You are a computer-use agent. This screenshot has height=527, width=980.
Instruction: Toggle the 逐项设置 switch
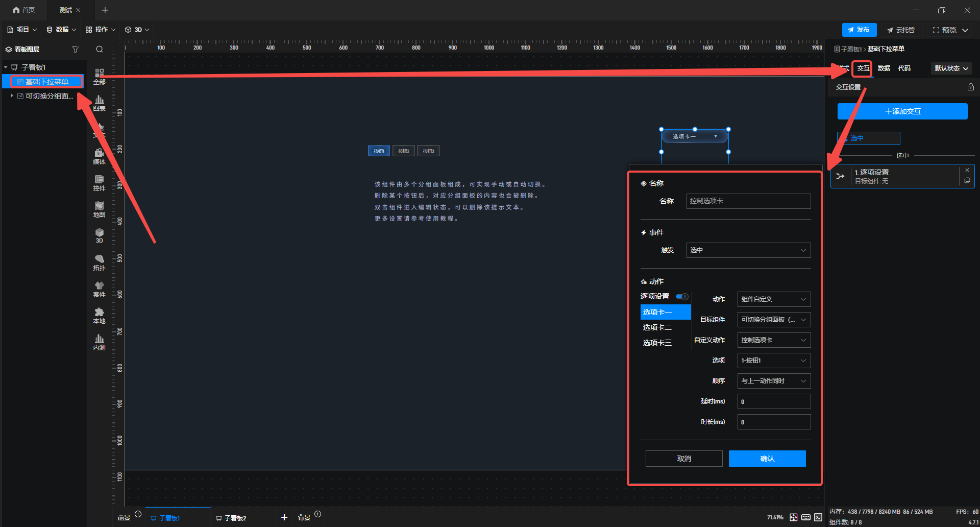[x=682, y=297]
